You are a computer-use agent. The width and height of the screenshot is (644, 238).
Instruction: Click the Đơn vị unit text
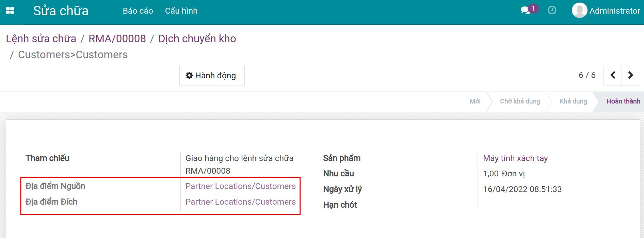tap(513, 174)
